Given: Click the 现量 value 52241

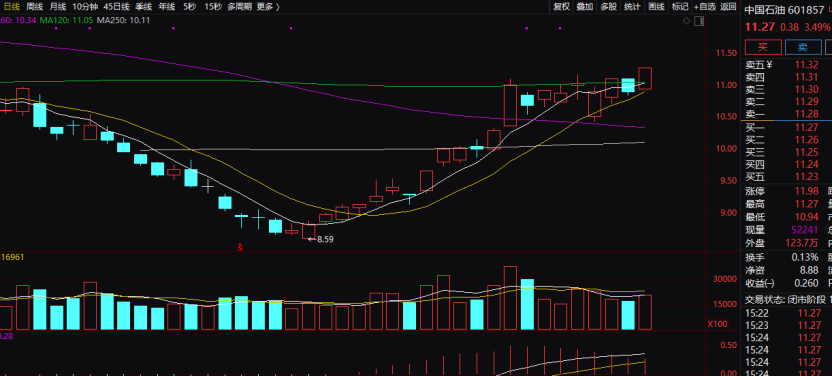Looking at the screenshot, I should tap(804, 230).
